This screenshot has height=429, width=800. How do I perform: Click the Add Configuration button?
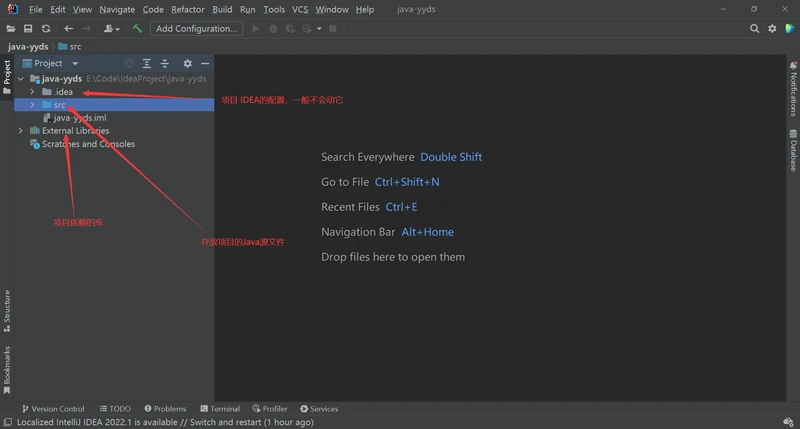coord(196,29)
